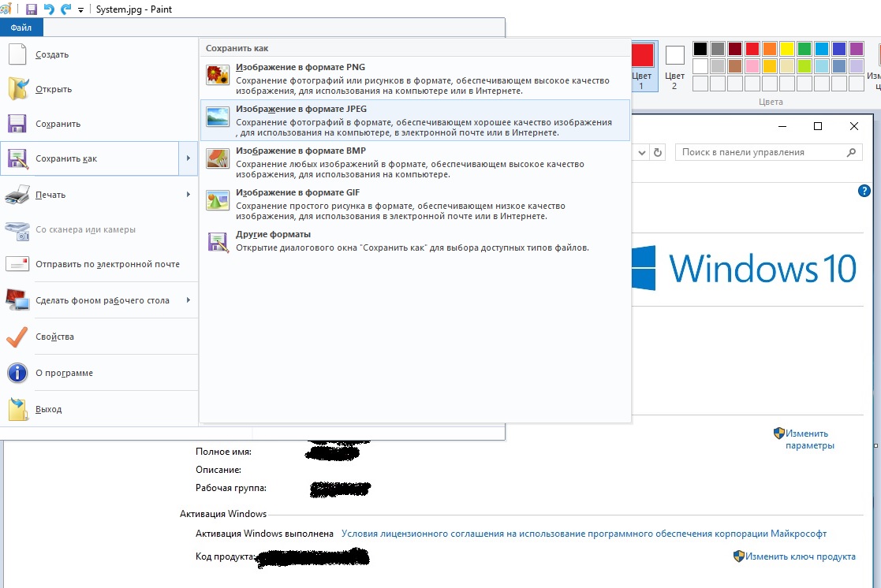
Task: Pick the orange color swatch
Action: (770, 49)
